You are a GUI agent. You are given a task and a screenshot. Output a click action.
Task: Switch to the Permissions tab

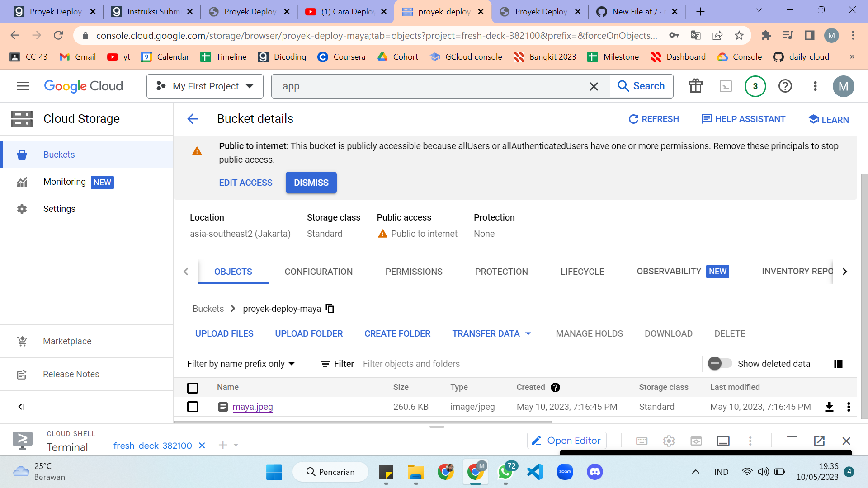(414, 272)
